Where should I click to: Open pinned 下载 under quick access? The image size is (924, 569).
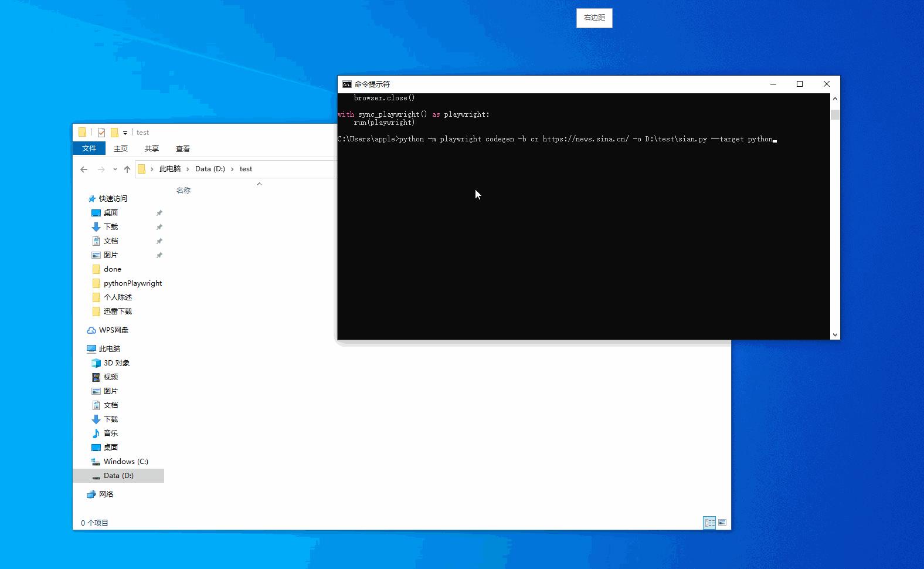click(x=111, y=227)
